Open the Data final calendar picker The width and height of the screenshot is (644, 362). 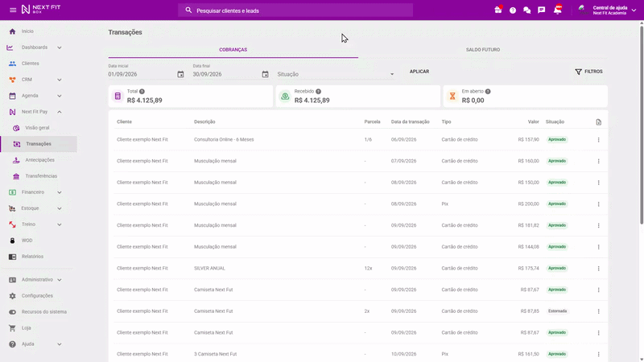[265, 74]
